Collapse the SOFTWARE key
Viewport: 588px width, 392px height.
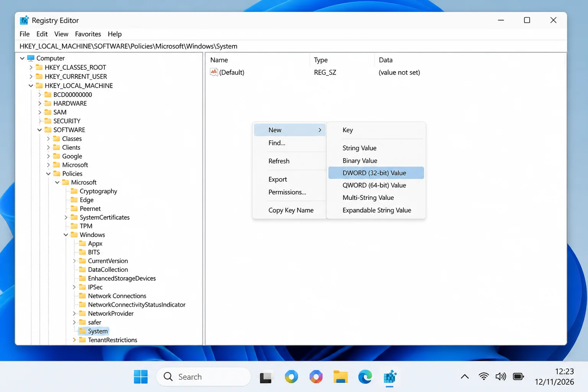pos(39,130)
